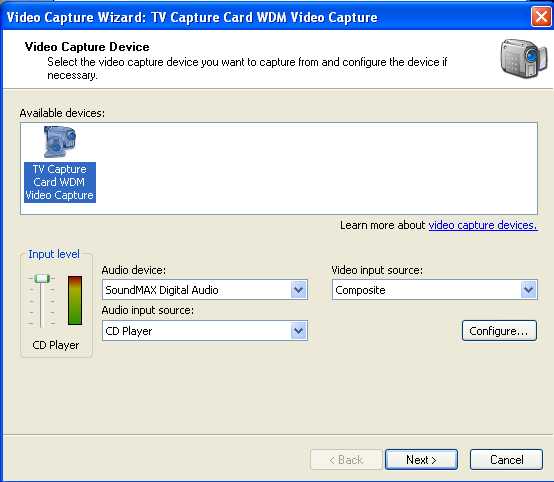Click the greyed-out Back button
This screenshot has width=554, height=482.
346,460
